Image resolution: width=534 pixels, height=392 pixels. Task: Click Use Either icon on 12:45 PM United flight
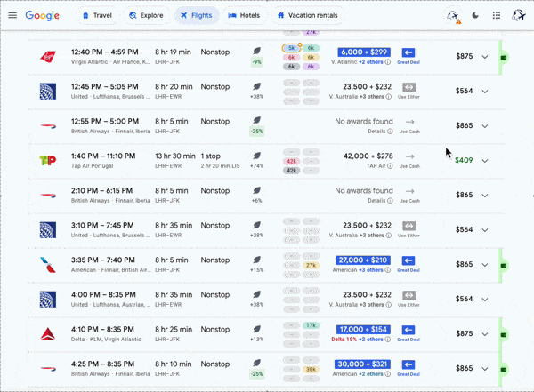[409, 87]
